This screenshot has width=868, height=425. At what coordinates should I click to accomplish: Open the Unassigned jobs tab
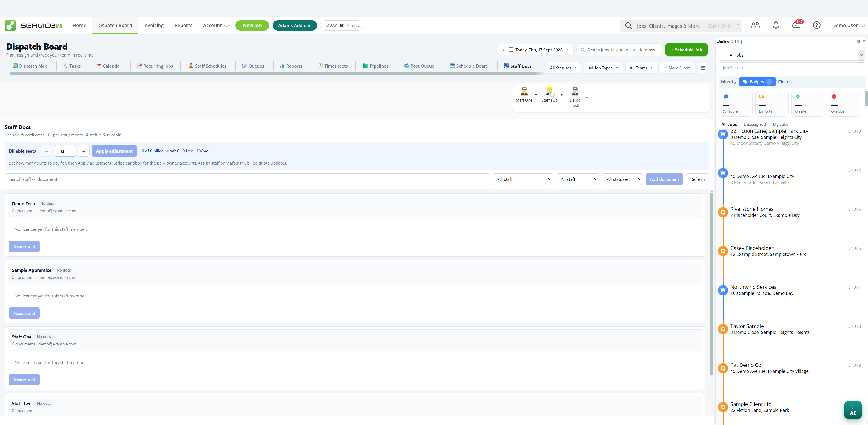coord(755,124)
